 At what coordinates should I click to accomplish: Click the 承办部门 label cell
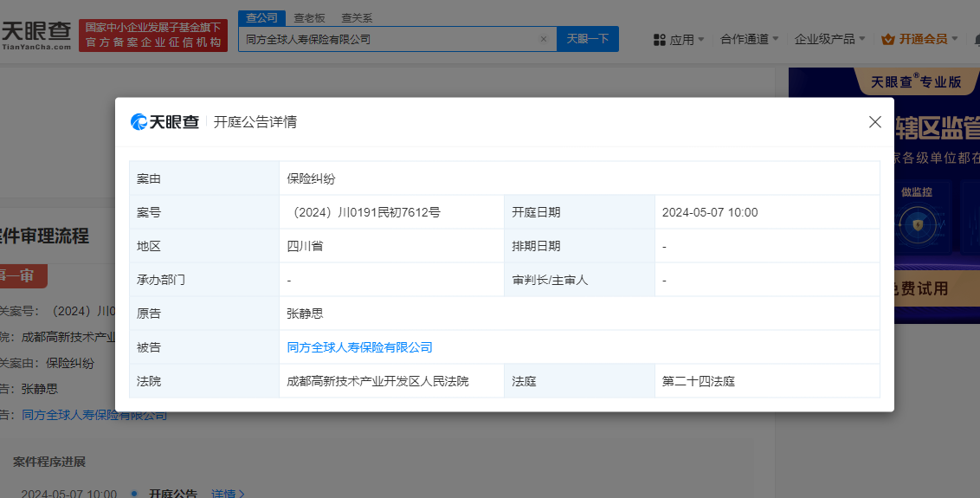204,280
